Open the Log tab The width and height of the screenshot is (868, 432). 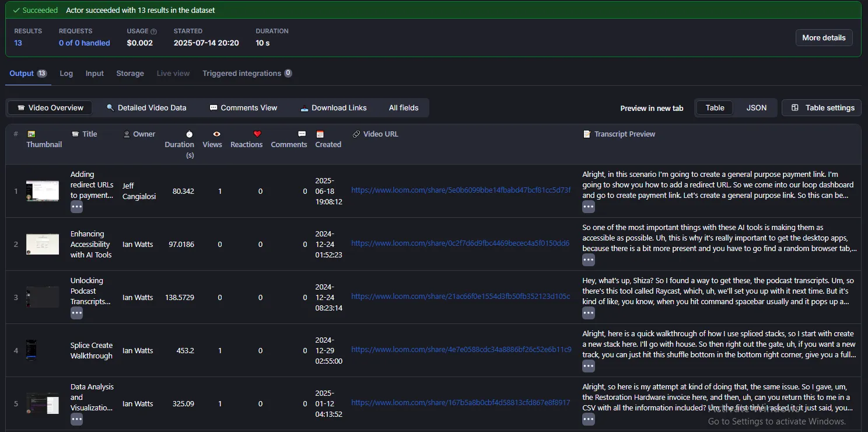[x=66, y=74]
